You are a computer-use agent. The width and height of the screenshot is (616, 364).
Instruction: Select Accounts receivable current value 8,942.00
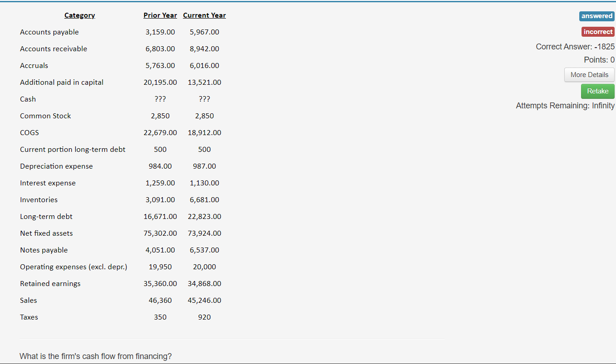pos(205,49)
